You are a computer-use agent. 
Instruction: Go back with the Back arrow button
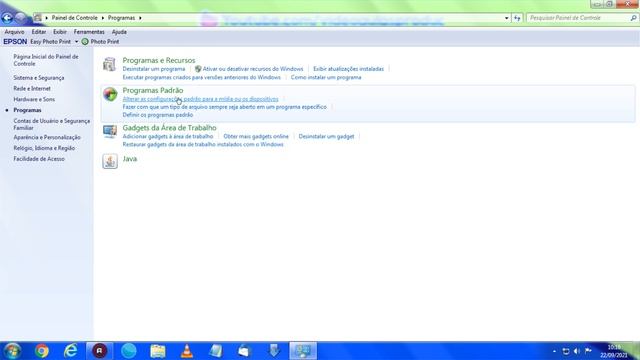7,18
